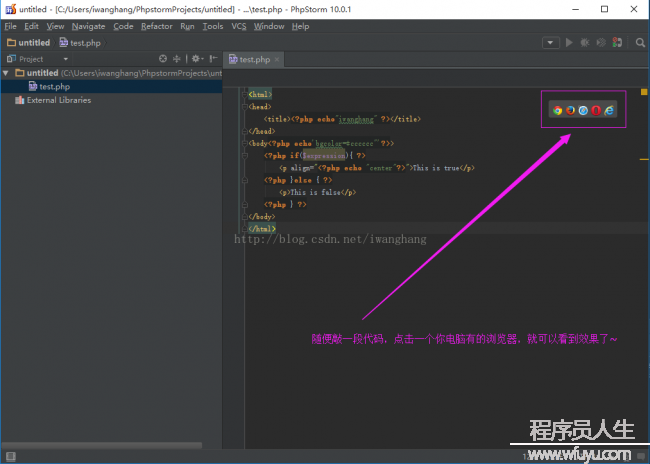Click the Debug bug icon

(585, 43)
